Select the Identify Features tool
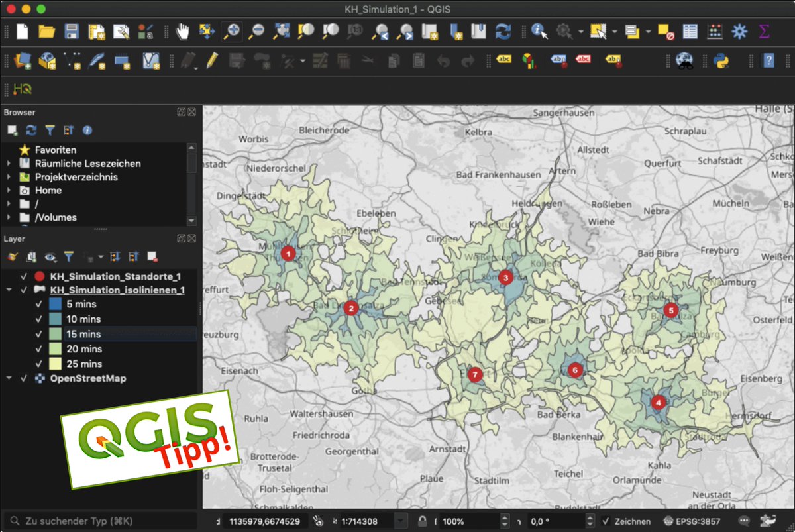The image size is (795, 532). [540, 31]
